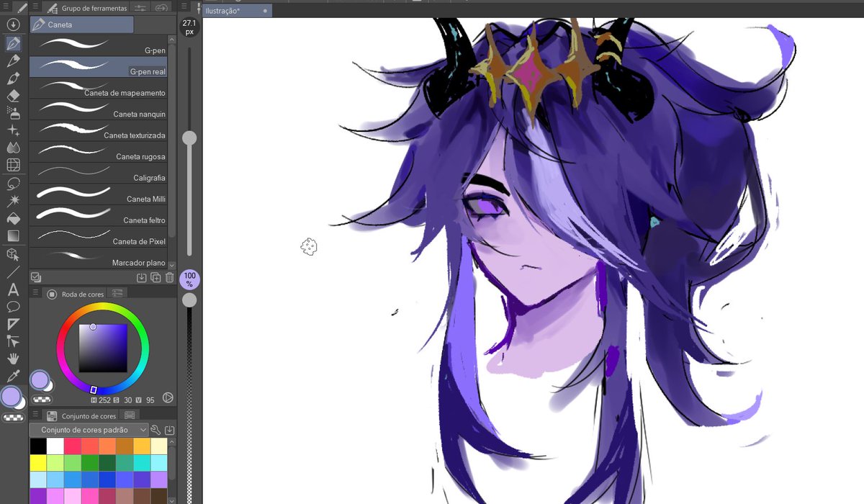Image resolution: width=864 pixels, height=504 pixels.
Task: Select the Hand move tool
Action: [13, 359]
